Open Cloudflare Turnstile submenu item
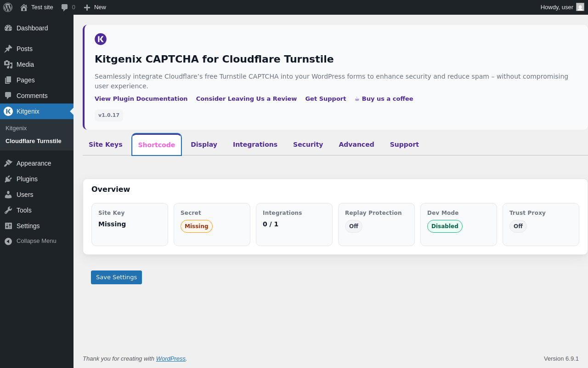This screenshot has width=588, height=368. click(x=34, y=141)
